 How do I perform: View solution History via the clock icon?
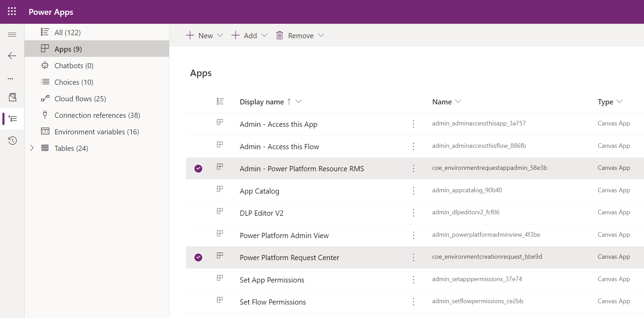[x=12, y=141]
